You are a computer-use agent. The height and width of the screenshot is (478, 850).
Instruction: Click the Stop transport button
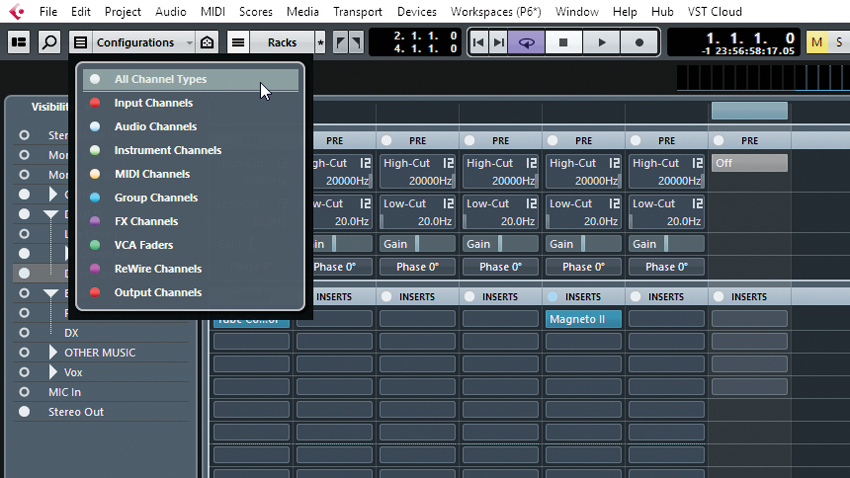click(x=563, y=42)
